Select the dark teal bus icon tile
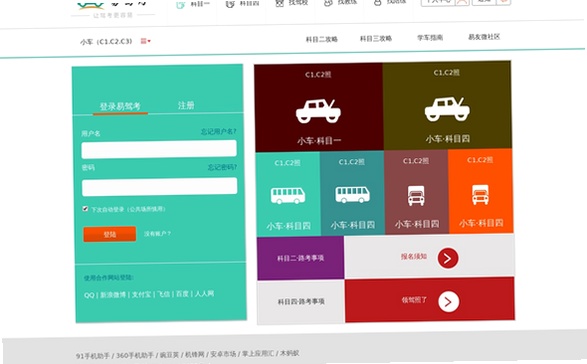Screen dimensions: 587x364 352,193
